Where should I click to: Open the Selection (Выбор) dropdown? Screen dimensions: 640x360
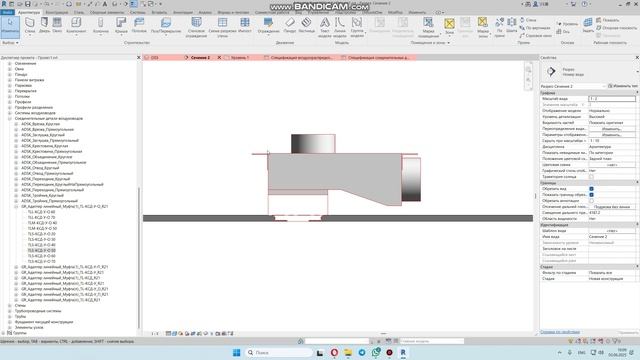tap(10, 42)
